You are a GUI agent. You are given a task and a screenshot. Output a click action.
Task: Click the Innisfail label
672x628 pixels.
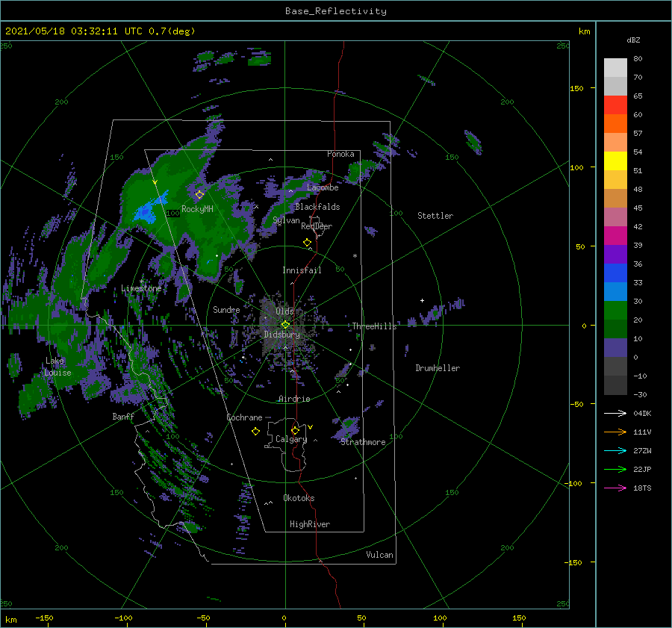point(302,270)
